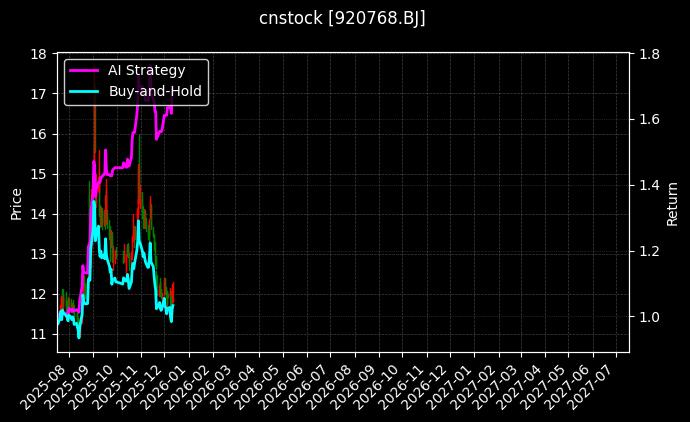Click the 1.0 return tick on the right axis
Screen dimensions: 690x422
tap(649, 317)
